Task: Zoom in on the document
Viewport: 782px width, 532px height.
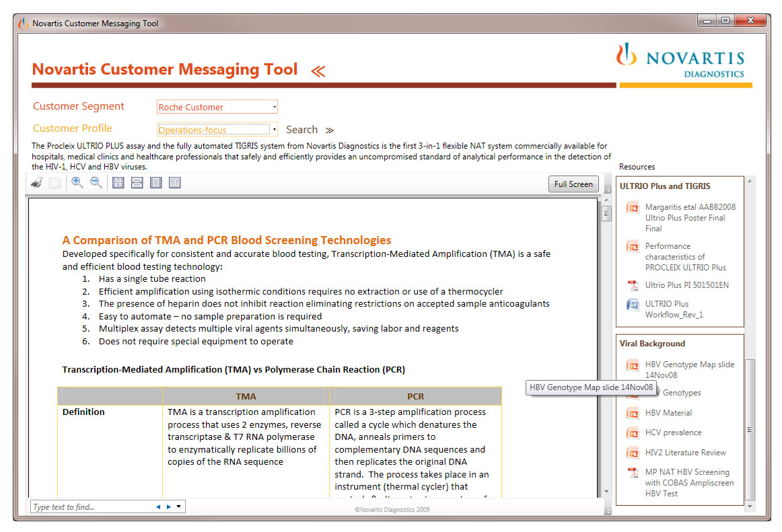Action: pyautogui.click(x=77, y=182)
